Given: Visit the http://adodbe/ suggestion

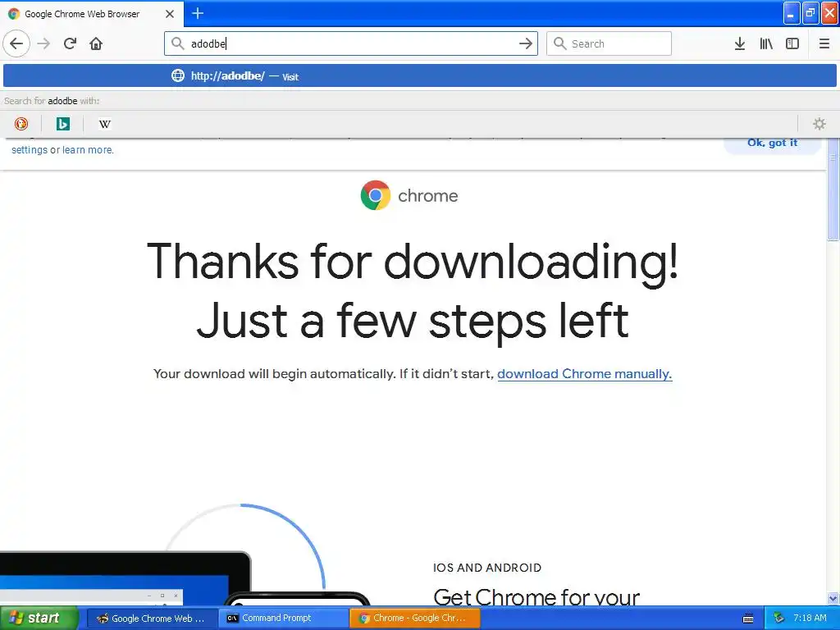Looking at the screenshot, I should click(x=420, y=76).
